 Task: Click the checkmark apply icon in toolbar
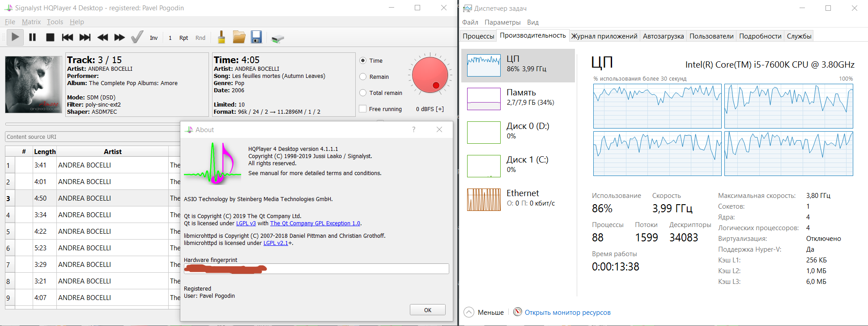coord(137,37)
